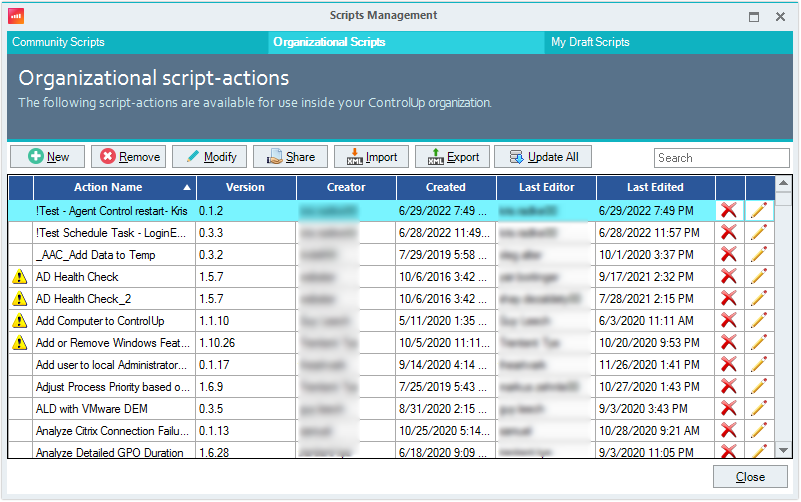801x502 pixels.
Task: Click pencil icon in the 'AD Health Check' 9/17/2021 row
Action: coord(759,276)
